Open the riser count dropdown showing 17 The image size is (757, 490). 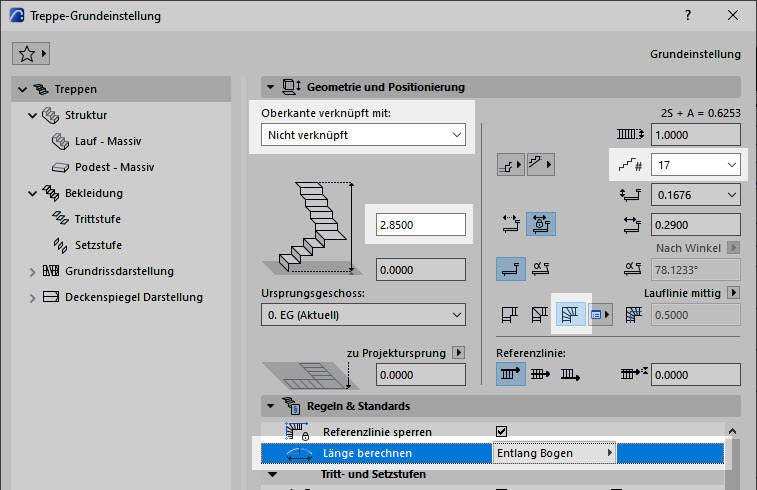[x=695, y=165]
